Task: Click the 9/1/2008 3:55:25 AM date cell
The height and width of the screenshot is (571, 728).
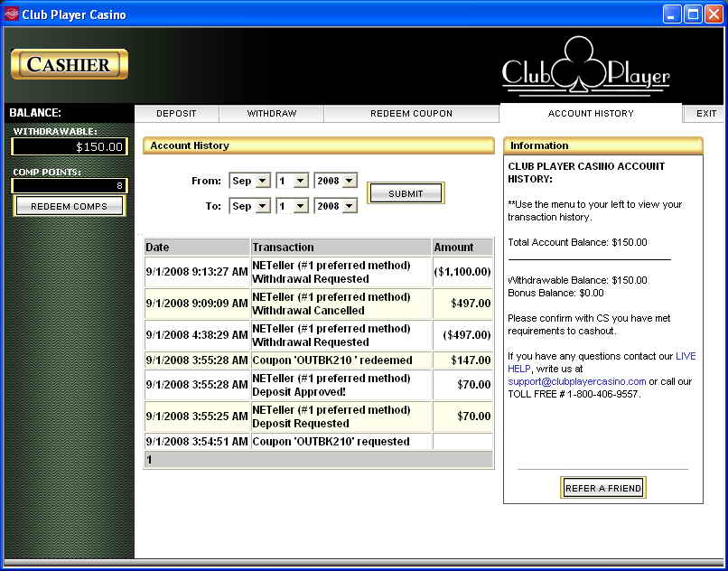Action: (x=197, y=417)
